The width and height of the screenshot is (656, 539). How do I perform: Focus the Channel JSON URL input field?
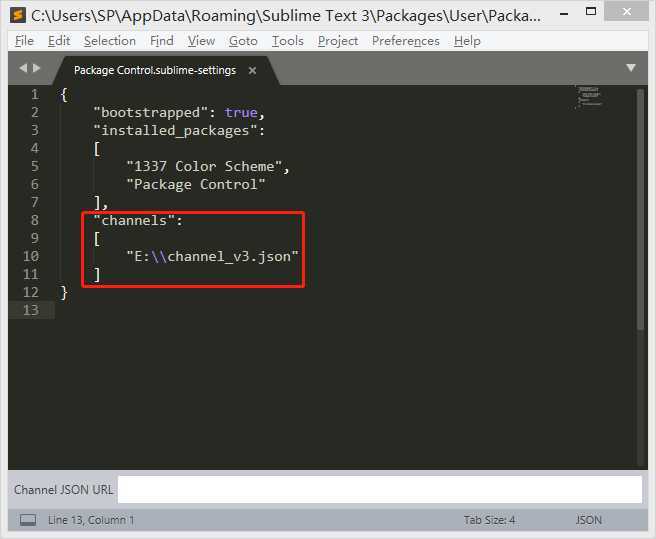(380, 490)
